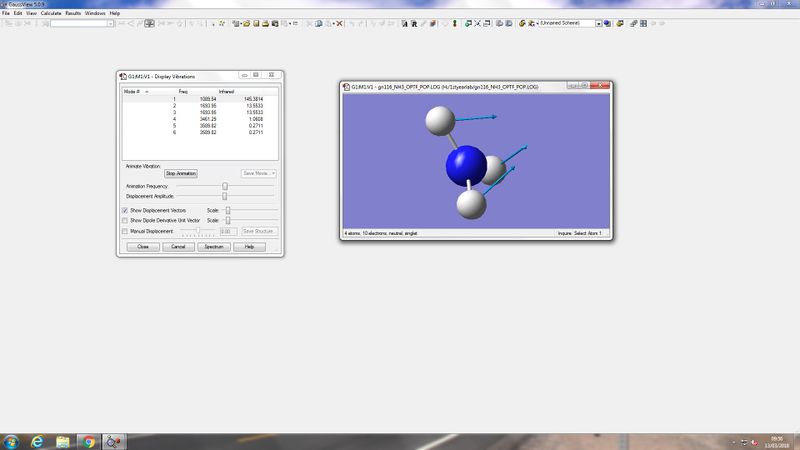Open the Calculate menu
The height and width of the screenshot is (450, 800).
(x=51, y=13)
